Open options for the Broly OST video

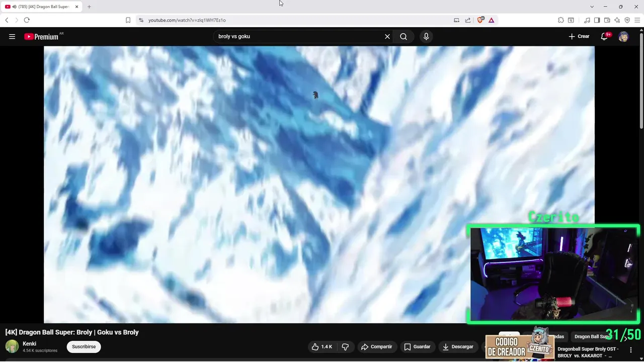click(631, 350)
